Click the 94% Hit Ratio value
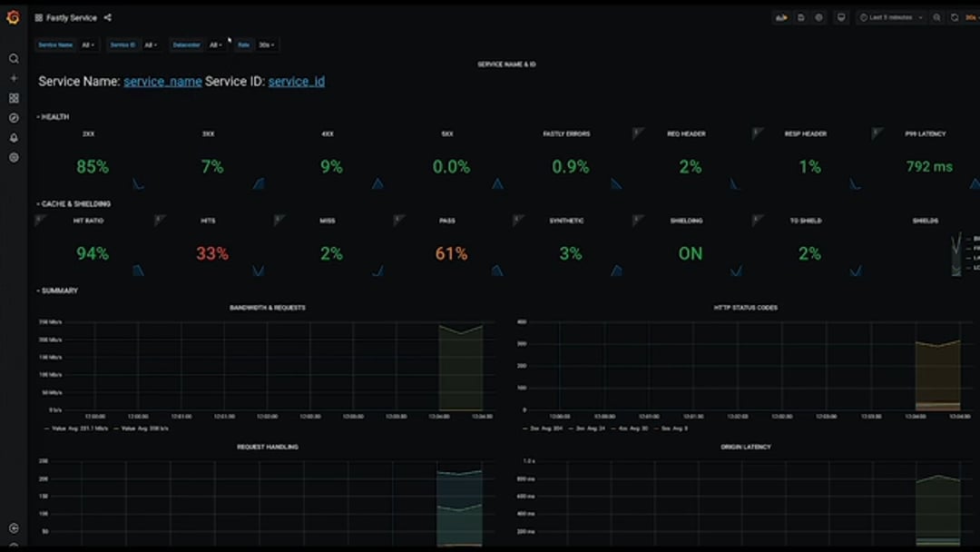This screenshot has height=552, width=980. coord(93,254)
